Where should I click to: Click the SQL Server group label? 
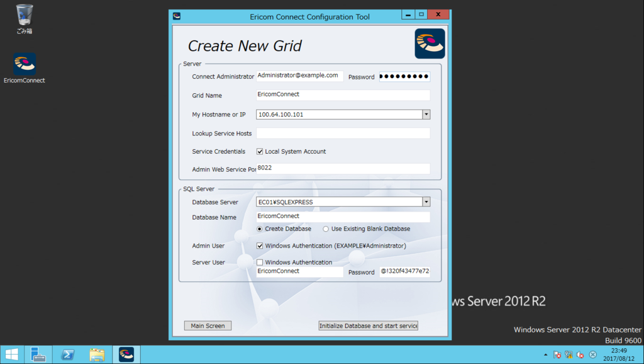pos(199,189)
